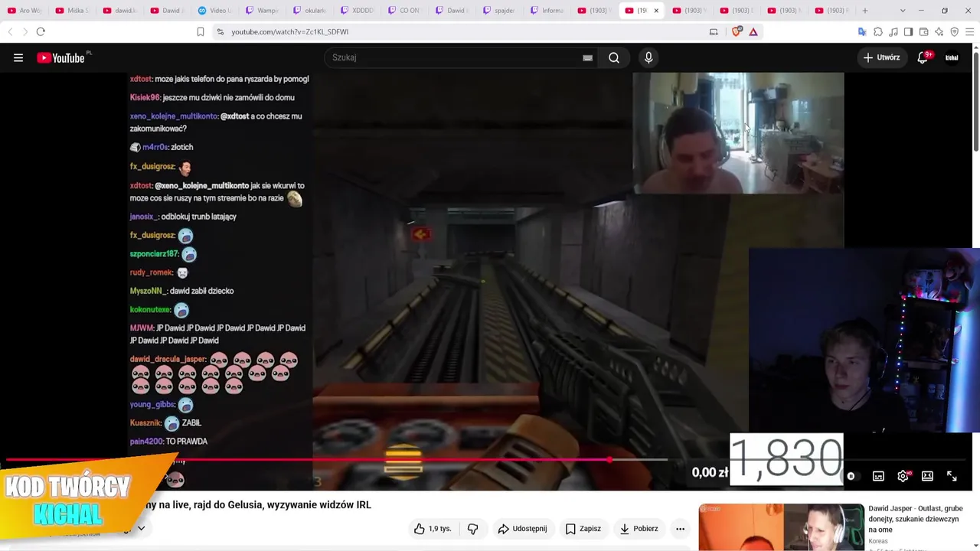The image size is (980, 551).
Task: Click the youtube.com address bar URL
Action: 290,31
